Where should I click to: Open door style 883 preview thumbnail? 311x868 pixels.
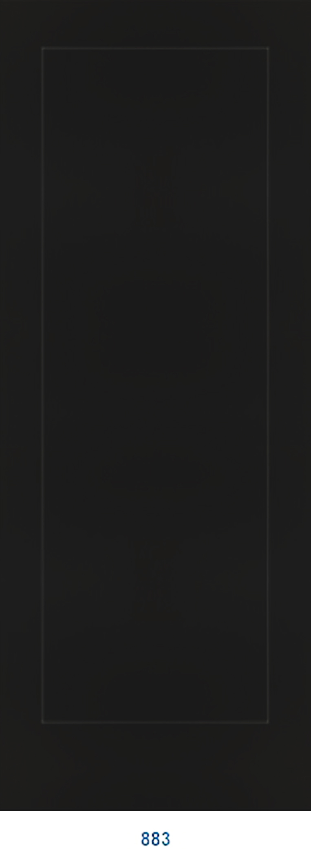click(x=155, y=405)
